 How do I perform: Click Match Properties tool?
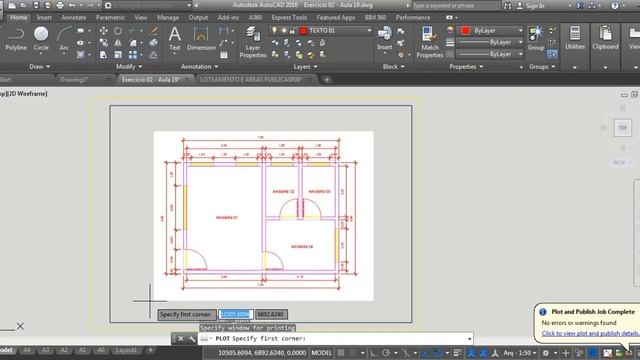429,42
